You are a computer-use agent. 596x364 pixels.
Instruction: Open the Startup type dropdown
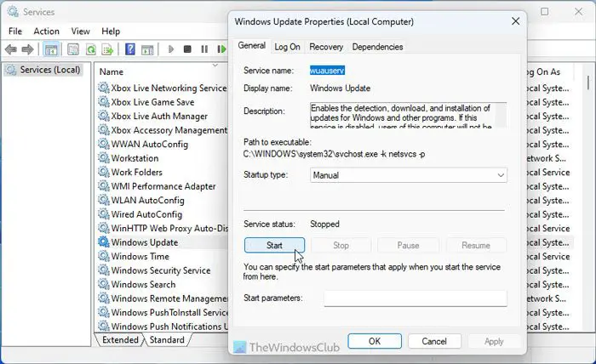point(409,175)
